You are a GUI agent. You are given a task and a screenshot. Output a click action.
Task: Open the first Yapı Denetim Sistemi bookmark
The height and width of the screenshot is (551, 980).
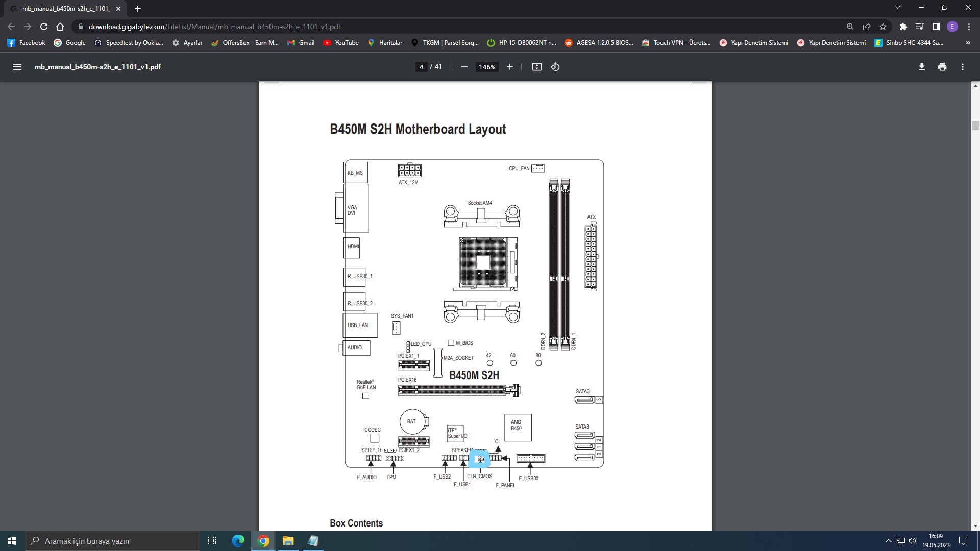coord(753,43)
